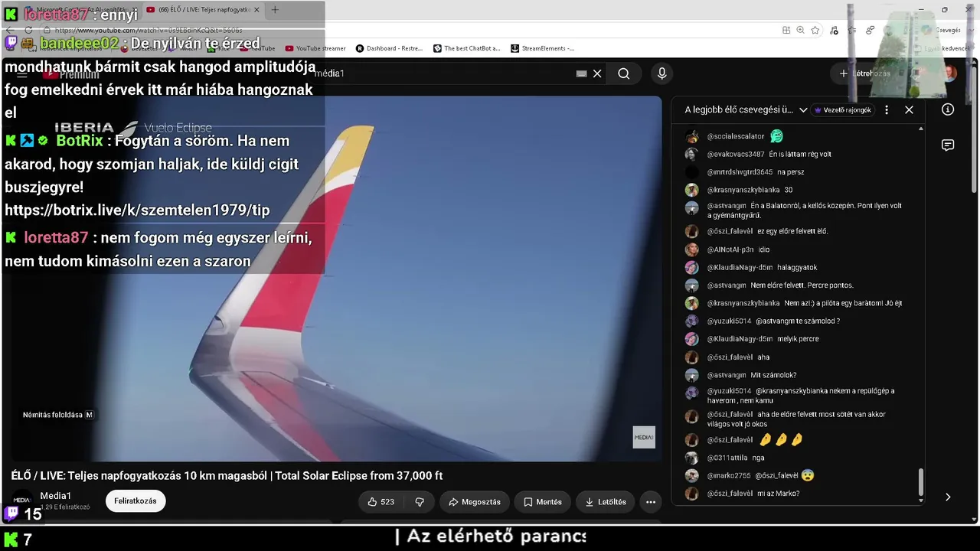Open the live chat three-dot options menu
Screen dimensions: 980x551
coord(887,109)
